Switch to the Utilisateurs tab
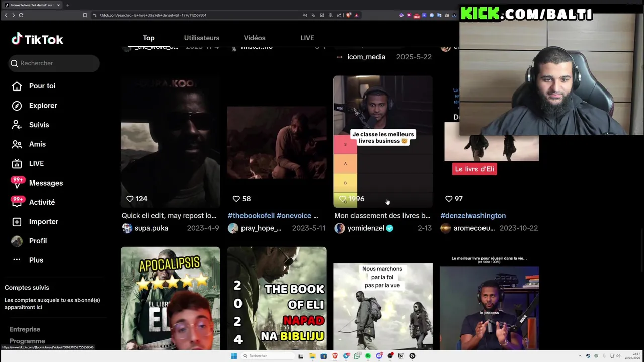 coord(202,38)
